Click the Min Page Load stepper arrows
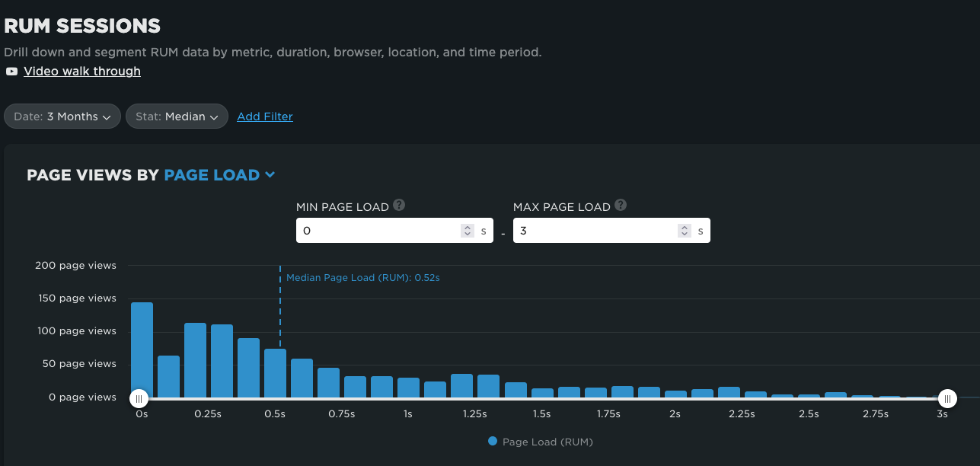Image resolution: width=980 pixels, height=466 pixels. tap(467, 231)
